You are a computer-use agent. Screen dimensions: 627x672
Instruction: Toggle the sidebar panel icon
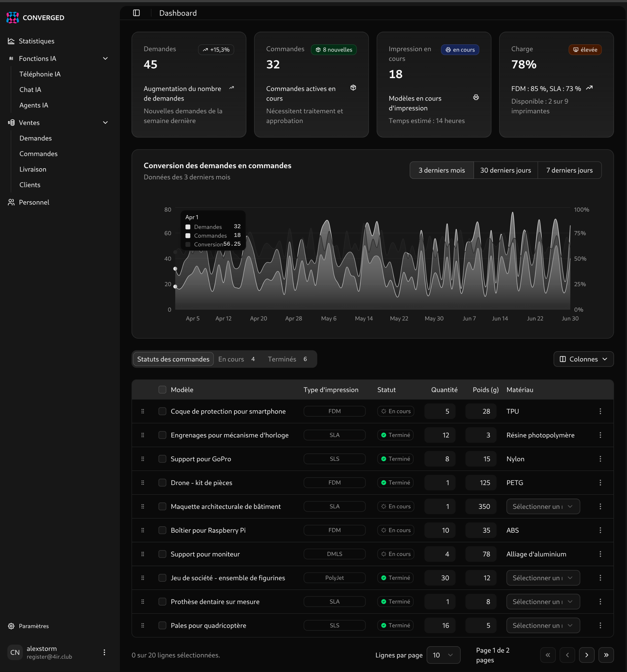(136, 13)
